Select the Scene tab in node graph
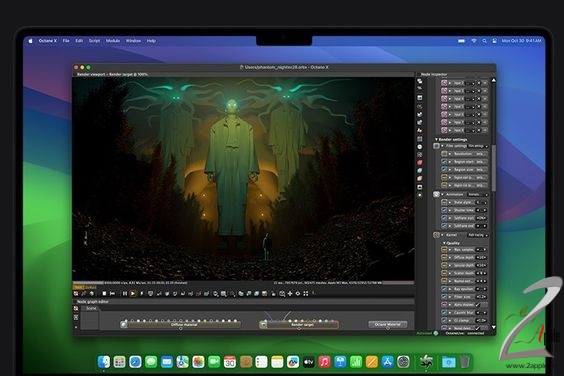The image size is (564, 376). coord(91,308)
